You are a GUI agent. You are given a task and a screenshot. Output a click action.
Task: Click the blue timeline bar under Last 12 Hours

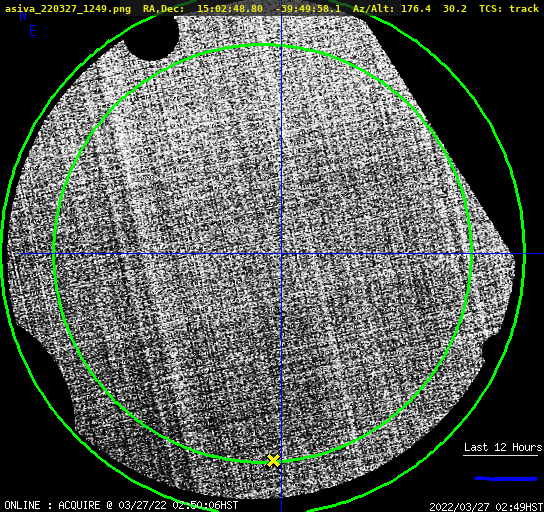(x=505, y=479)
